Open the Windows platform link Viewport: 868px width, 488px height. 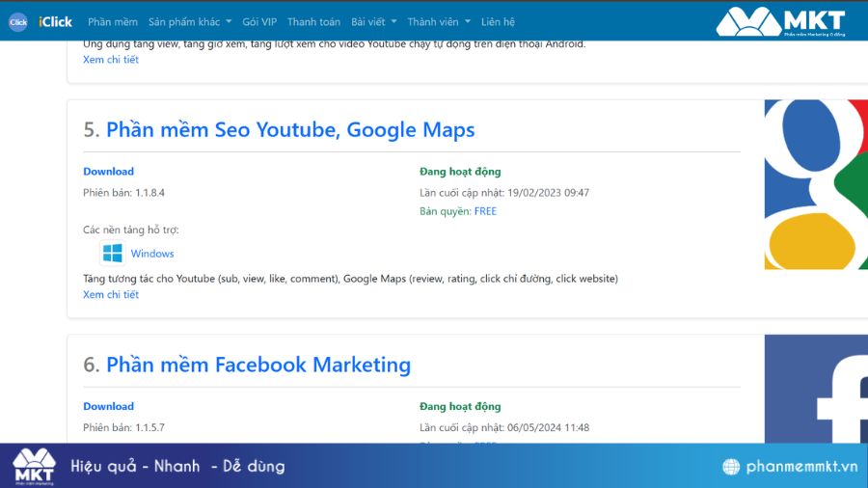152,254
